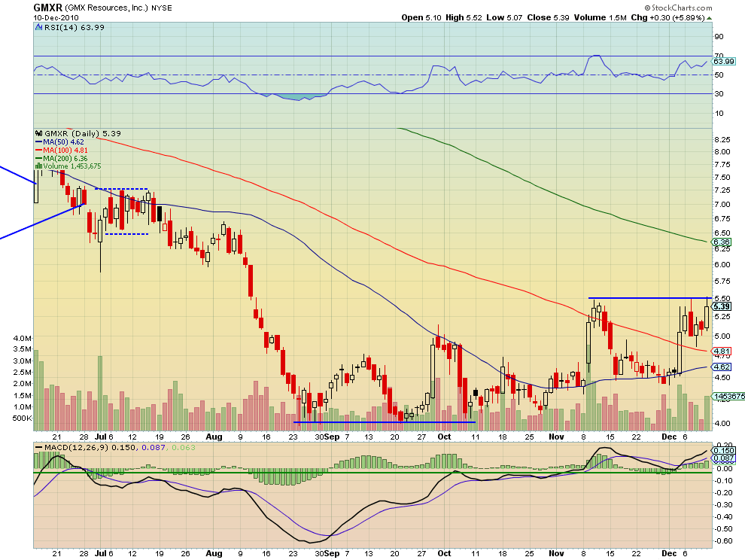Click the blue resistance line near 5.50

pyautogui.click(x=650, y=298)
